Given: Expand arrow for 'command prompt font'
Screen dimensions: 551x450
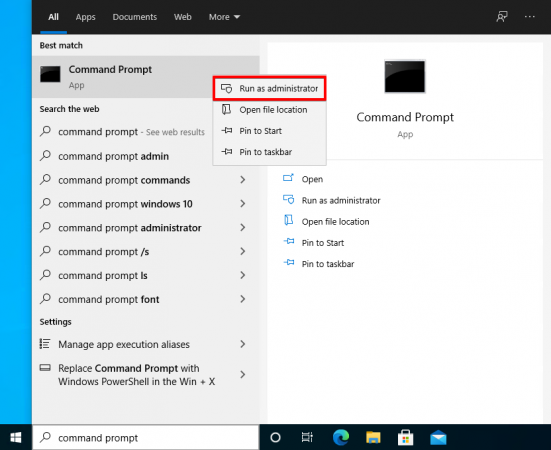Looking at the screenshot, I should coord(242,299).
